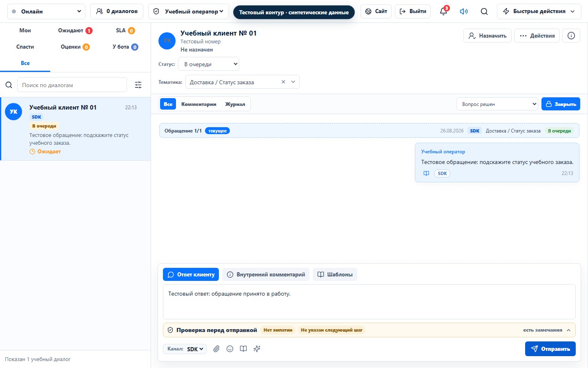Open the Статус dropdown В очереди

[x=209, y=64]
